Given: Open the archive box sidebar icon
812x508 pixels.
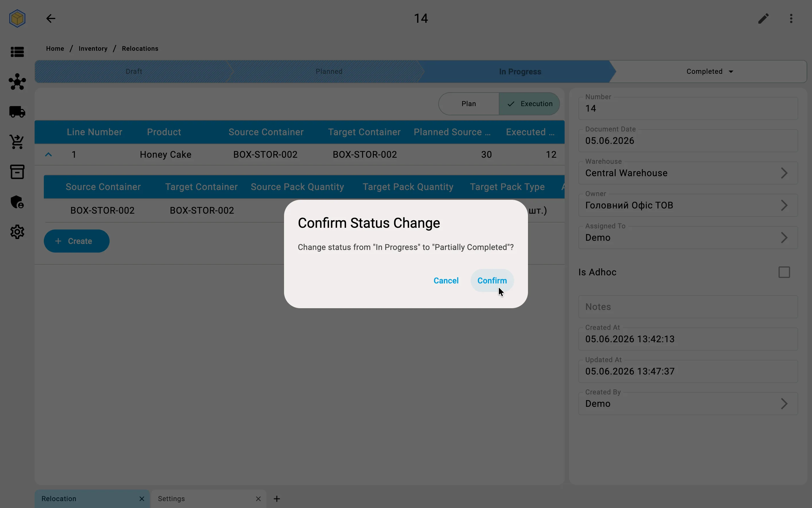Looking at the screenshot, I should click(17, 172).
